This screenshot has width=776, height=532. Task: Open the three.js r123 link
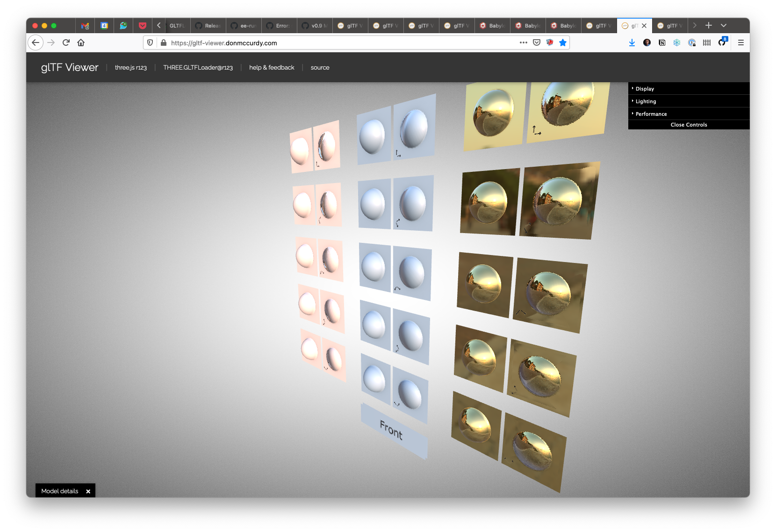131,68
